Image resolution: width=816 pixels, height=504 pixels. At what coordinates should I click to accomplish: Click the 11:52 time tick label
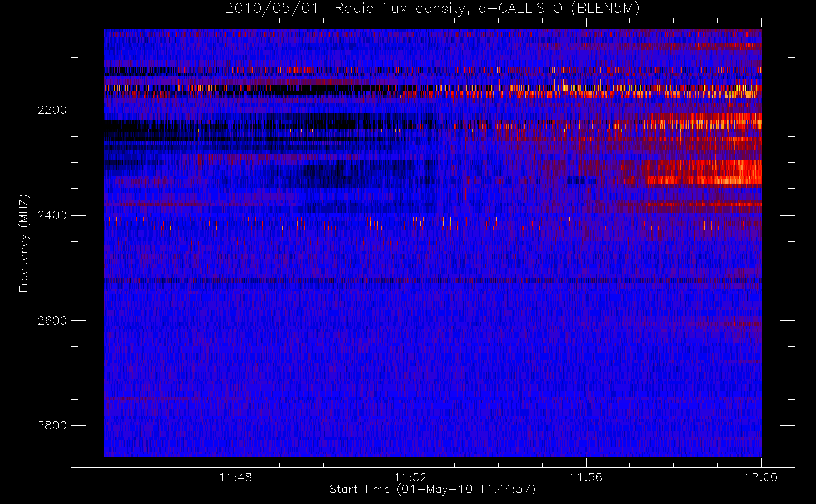click(x=411, y=477)
